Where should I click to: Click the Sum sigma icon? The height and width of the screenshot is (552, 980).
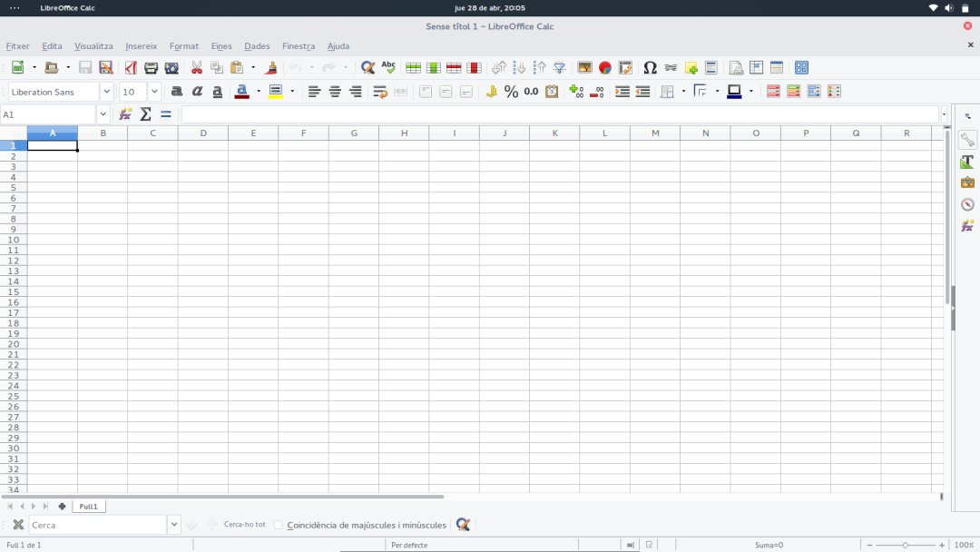click(x=145, y=114)
